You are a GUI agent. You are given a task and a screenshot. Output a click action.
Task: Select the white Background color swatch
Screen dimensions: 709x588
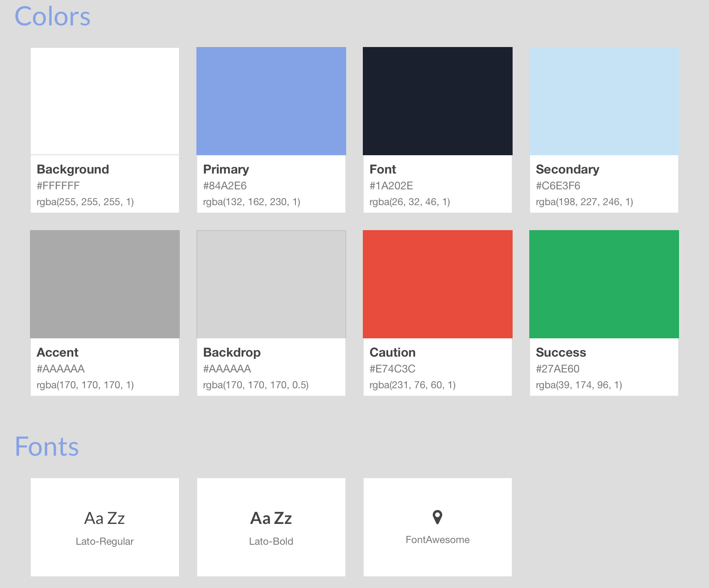[105, 101]
